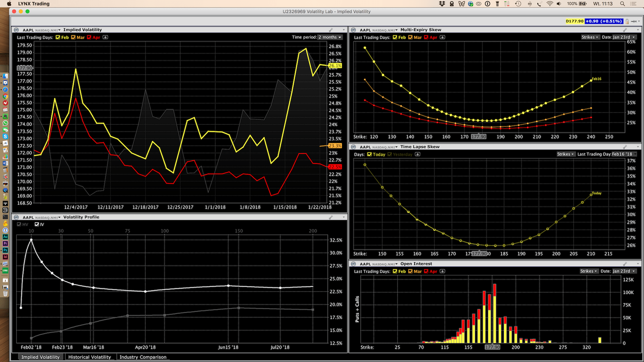Uncheck the Feb checkbox in Implied Volatility panel
644x362 pixels.
point(58,38)
